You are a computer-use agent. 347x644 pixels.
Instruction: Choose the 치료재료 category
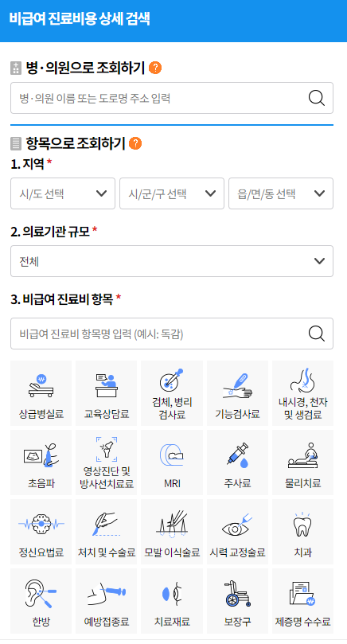[172, 601]
